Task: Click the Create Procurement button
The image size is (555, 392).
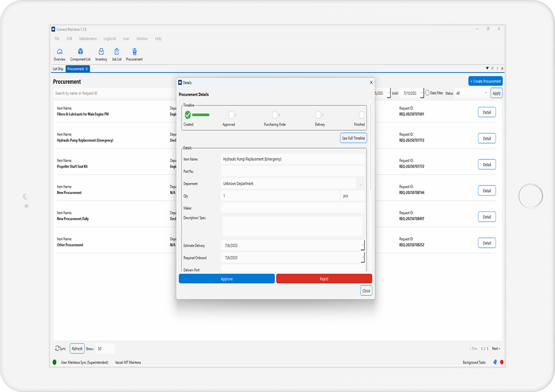Action: click(x=485, y=81)
